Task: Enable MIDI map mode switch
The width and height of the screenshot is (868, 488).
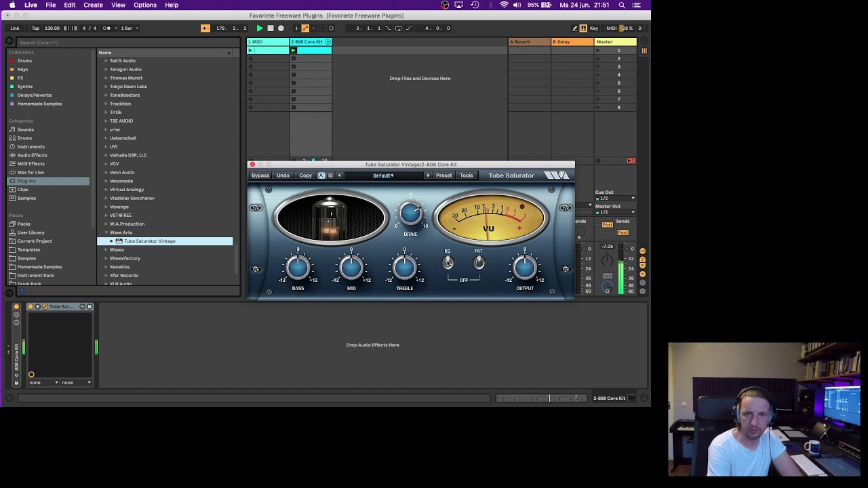Action: [x=611, y=28]
